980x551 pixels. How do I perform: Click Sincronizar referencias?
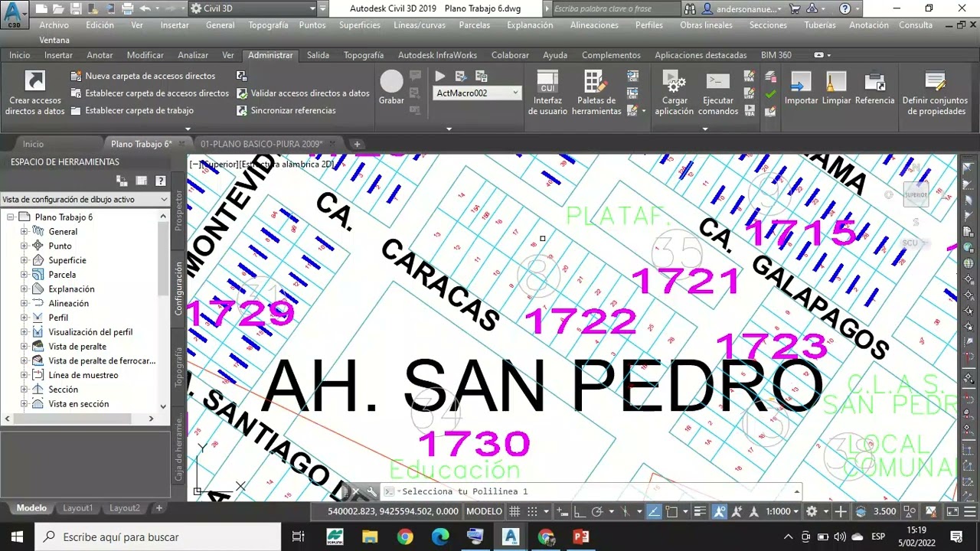click(286, 110)
